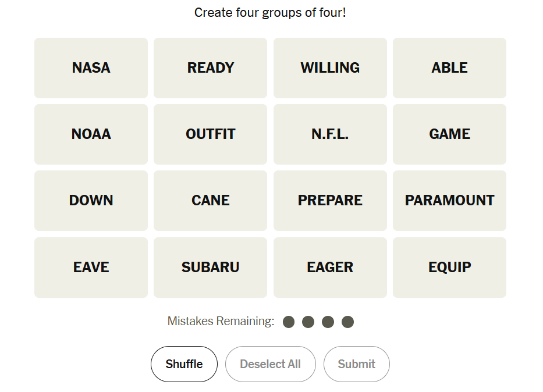Select the EQUIP tile
This screenshot has width=543, height=392.
pos(449,267)
